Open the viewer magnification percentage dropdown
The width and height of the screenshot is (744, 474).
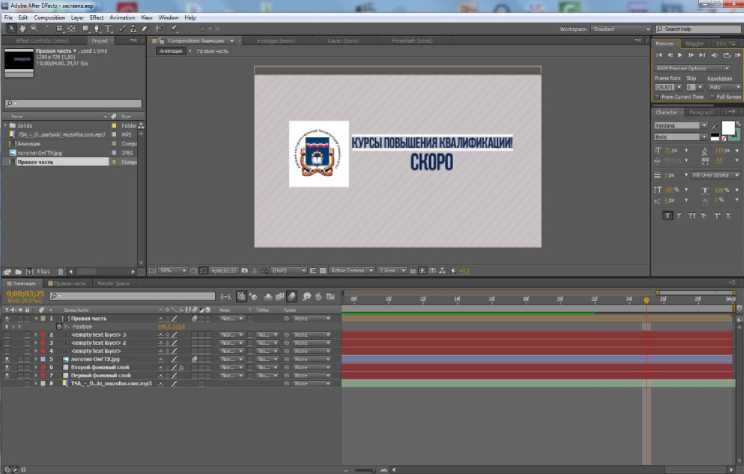click(171, 270)
